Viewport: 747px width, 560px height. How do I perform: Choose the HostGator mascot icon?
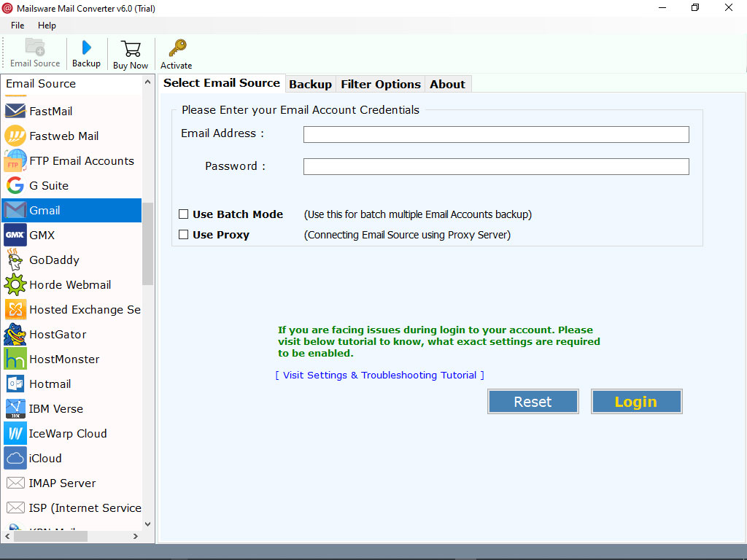click(x=15, y=334)
